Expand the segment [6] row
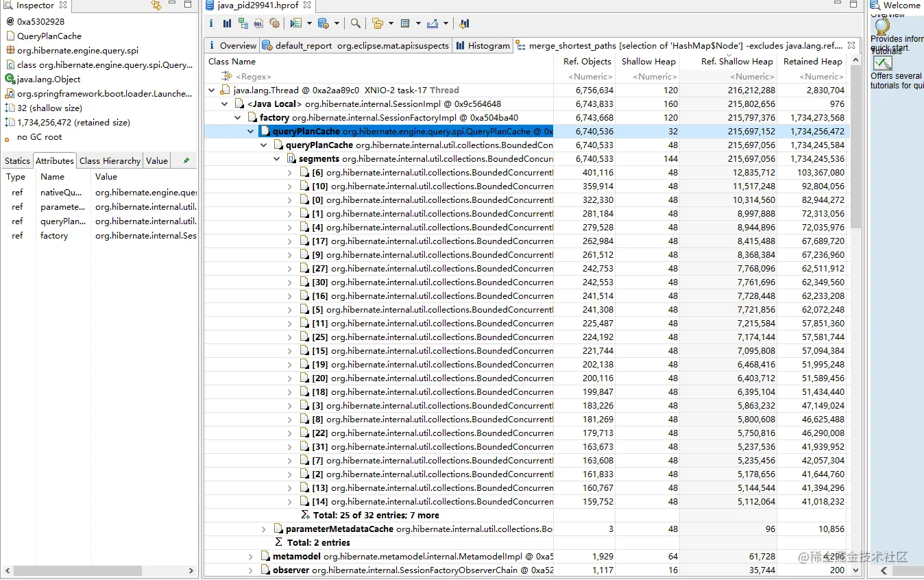 (x=290, y=172)
